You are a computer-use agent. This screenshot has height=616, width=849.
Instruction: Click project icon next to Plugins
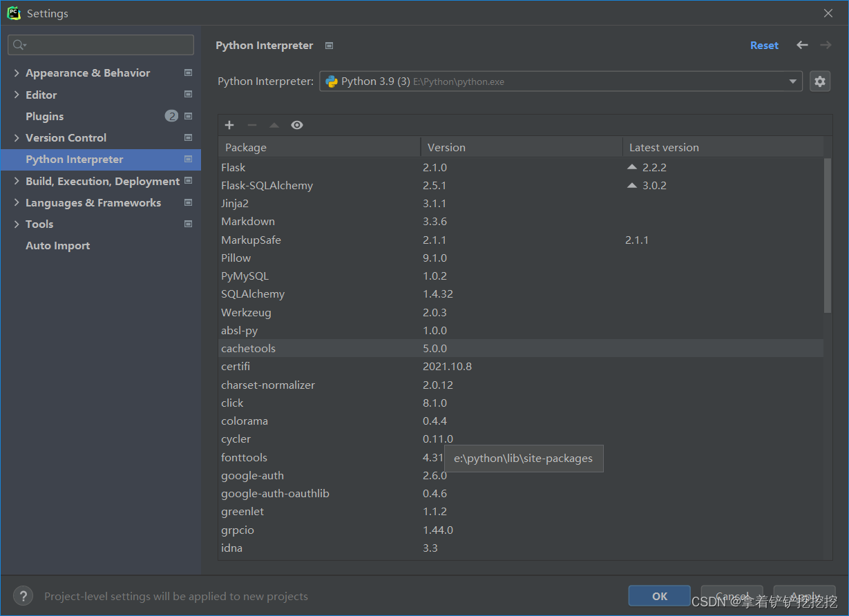[188, 116]
